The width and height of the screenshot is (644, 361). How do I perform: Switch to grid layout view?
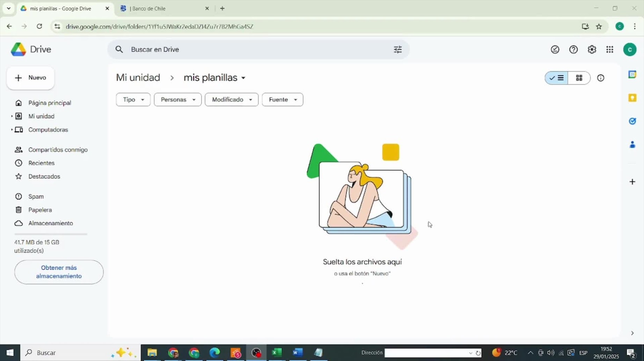(579, 78)
